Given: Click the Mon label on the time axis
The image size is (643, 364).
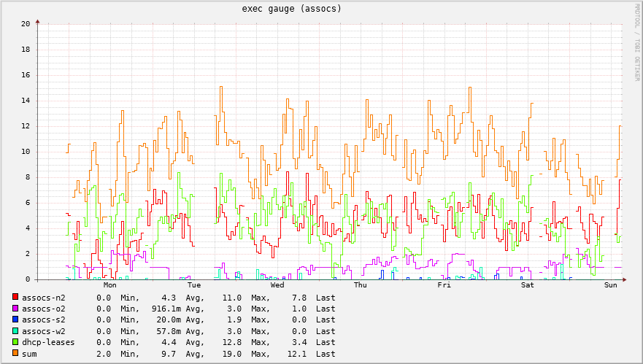Looking at the screenshot, I should (110, 285).
